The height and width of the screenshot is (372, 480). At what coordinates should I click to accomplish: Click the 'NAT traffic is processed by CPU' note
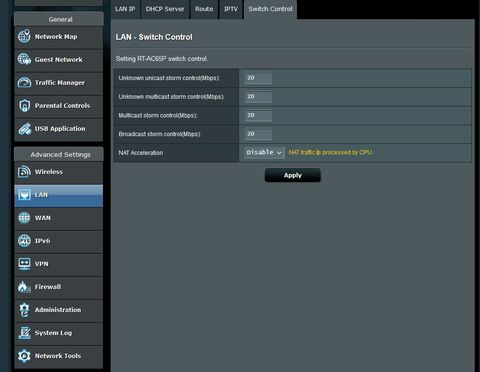[330, 152]
